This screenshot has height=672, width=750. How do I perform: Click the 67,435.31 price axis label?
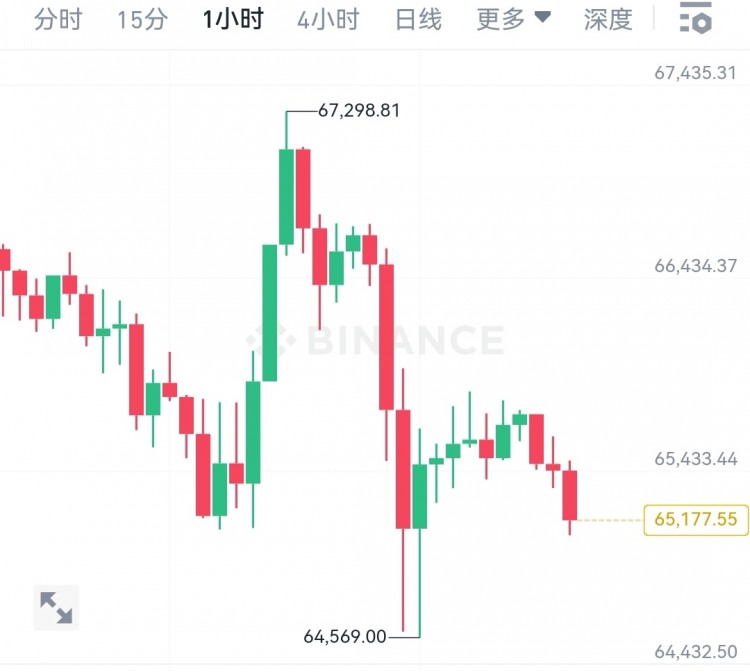click(x=695, y=72)
